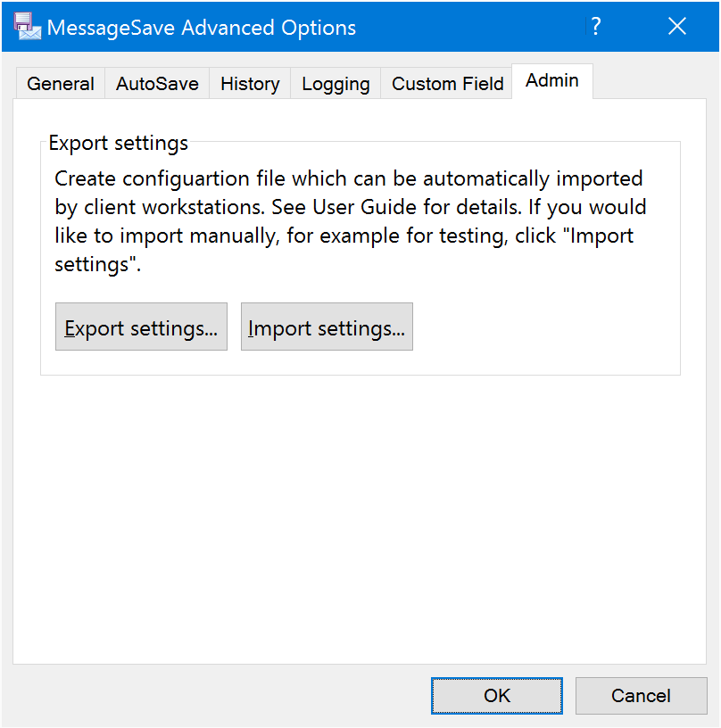Click the "Create configuartion file" description paragraph
Screen dimensions: 721x728
pos(351,221)
